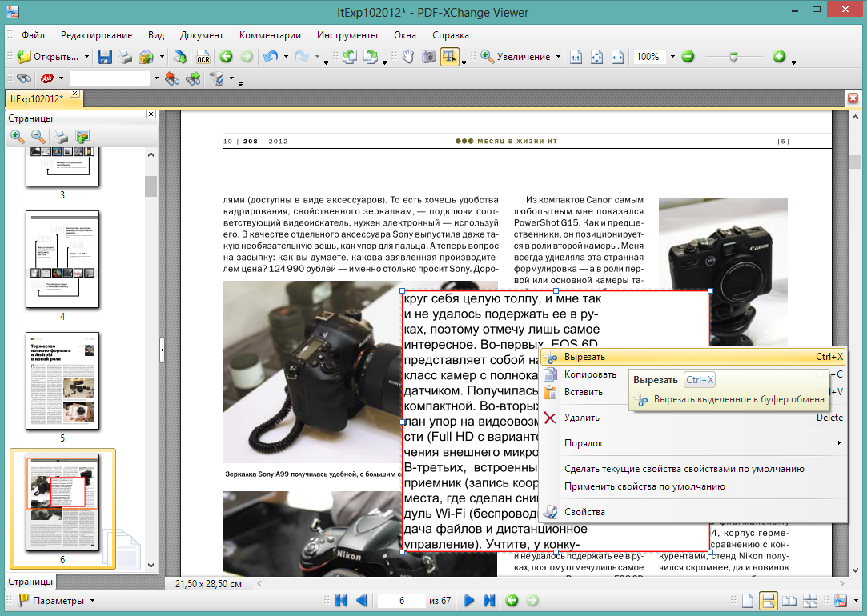The image size is (867, 616).
Task: Go to previous page
Action: [362, 600]
